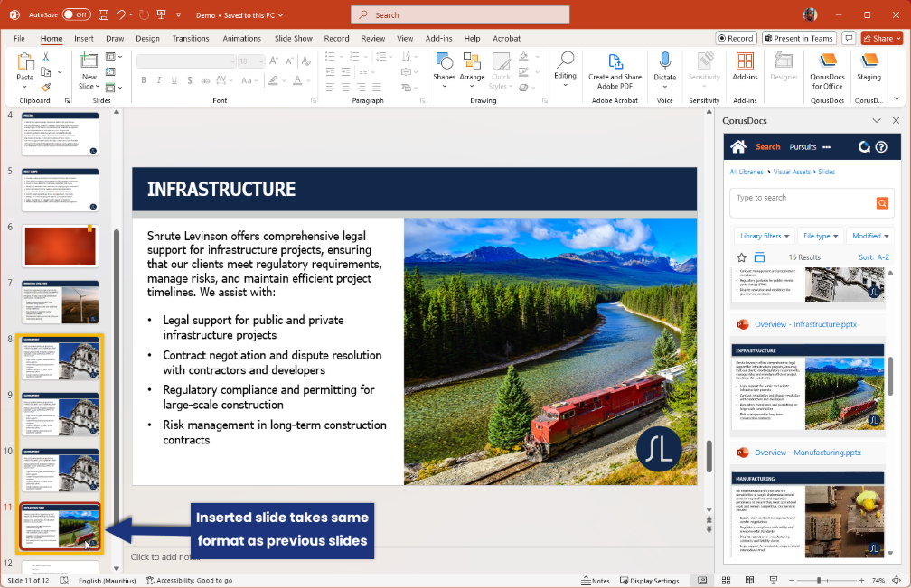
Task: Toggle bold formatting in the Font group
Action: [143, 79]
